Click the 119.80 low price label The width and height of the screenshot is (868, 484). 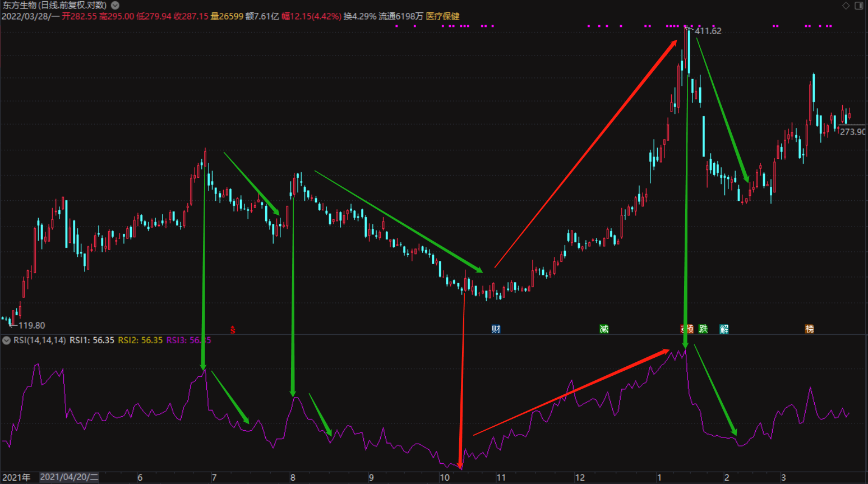pyautogui.click(x=31, y=325)
